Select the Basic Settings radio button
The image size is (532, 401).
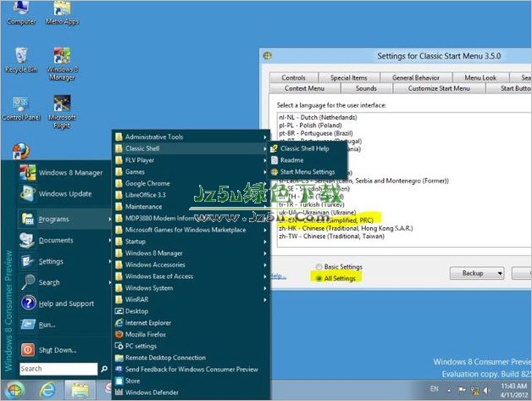pyautogui.click(x=340, y=267)
